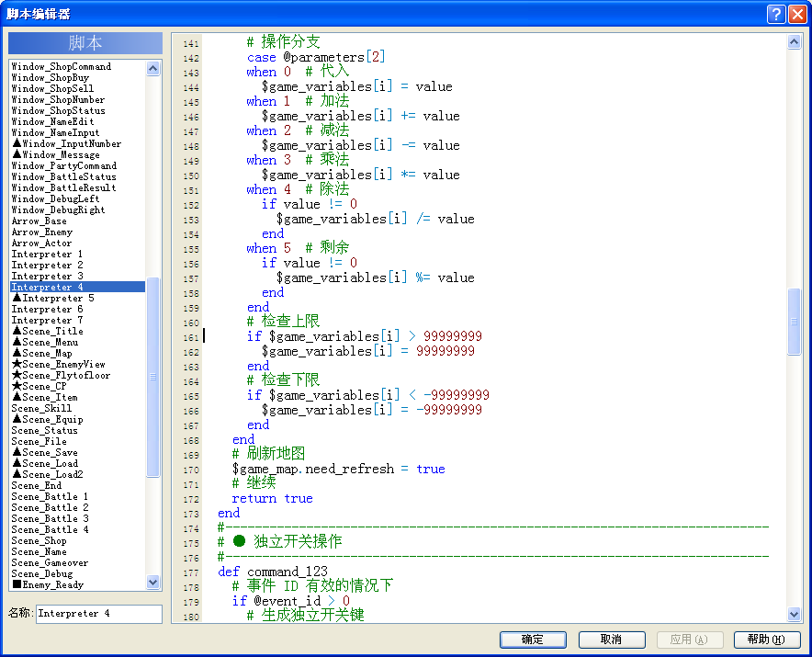The width and height of the screenshot is (812, 657).
Task: Select the Scene_Battle 1 script
Action: pos(78,496)
